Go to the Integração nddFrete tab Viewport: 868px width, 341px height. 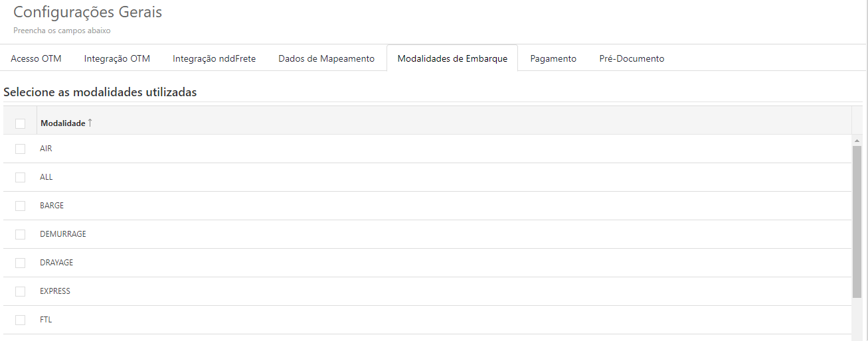pyautogui.click(x=214, y=58)
